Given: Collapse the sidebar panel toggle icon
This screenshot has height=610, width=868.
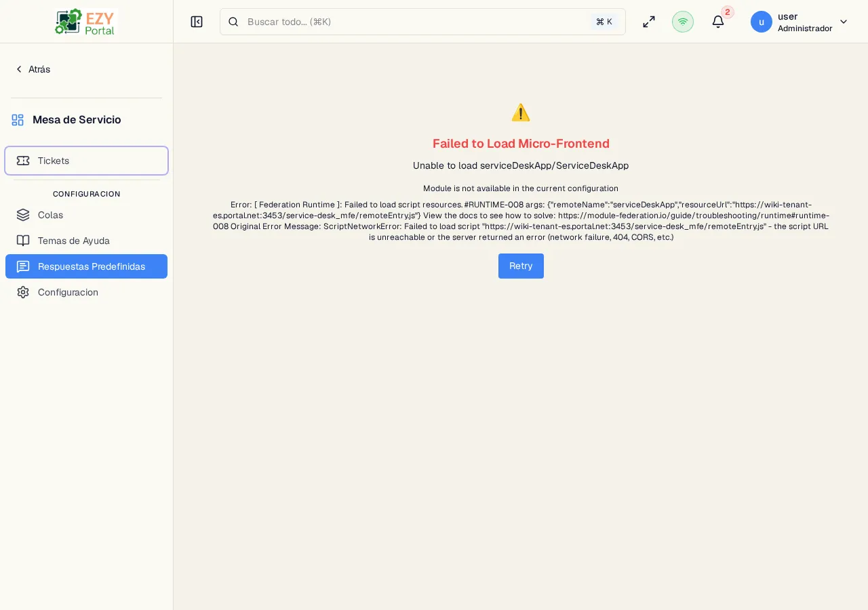Looking at the screenshot, I should (197, 22).
